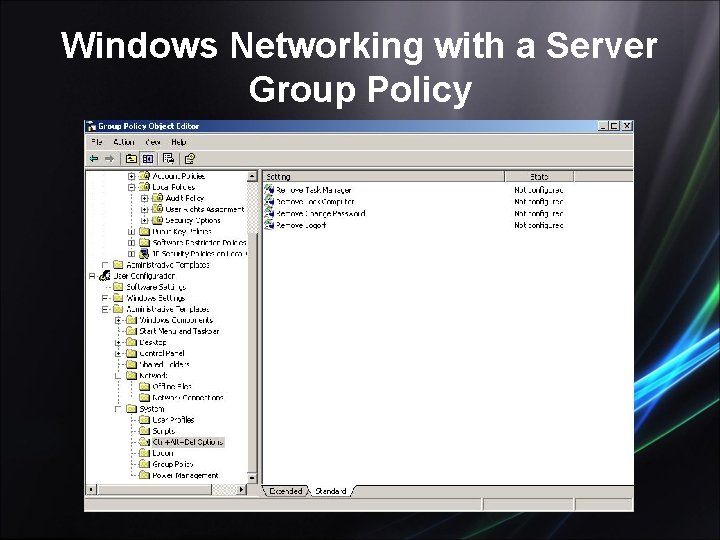Switch to the Standard tab
Viewport: 720px width, 540px height.
point(331,491)
